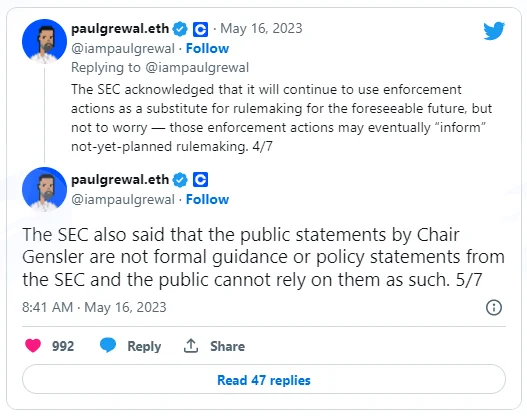
Task: Follow @iampaulgrewal from the main tweet
Action: point(207,199)
